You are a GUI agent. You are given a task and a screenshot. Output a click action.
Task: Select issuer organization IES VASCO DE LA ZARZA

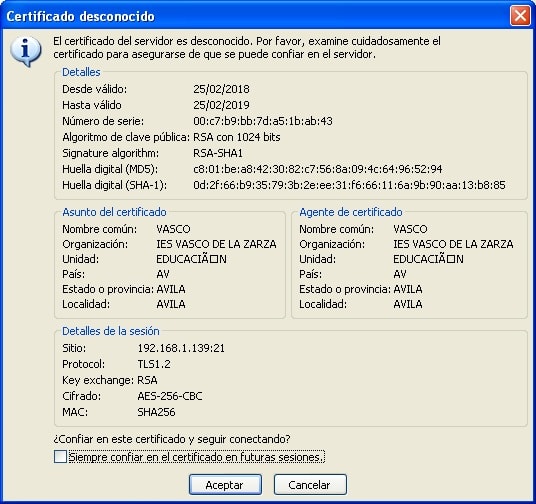tap(453, 244)
